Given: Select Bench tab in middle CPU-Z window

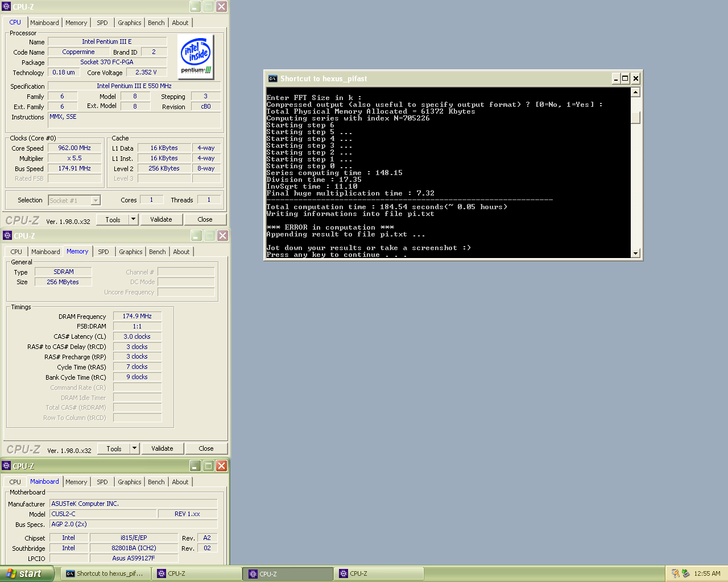Looking at the screenshot, I should (158, 252).
